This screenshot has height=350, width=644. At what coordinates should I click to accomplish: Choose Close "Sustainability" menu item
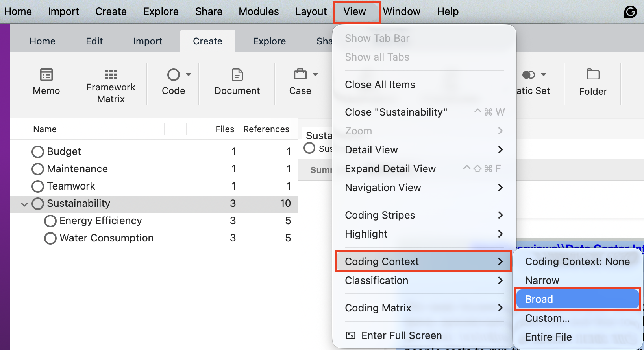click(x=424, y=112)
